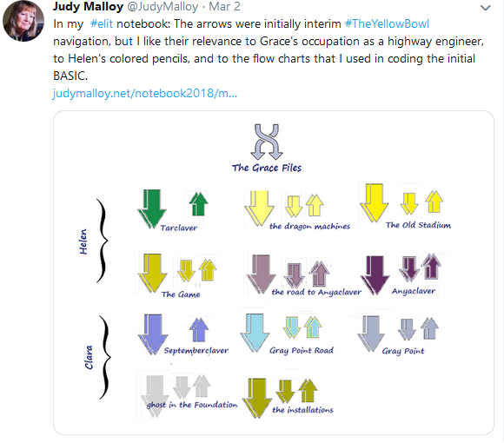
Task: Follow the judymalloy.net notebook link
Action: tap(145, 93)
